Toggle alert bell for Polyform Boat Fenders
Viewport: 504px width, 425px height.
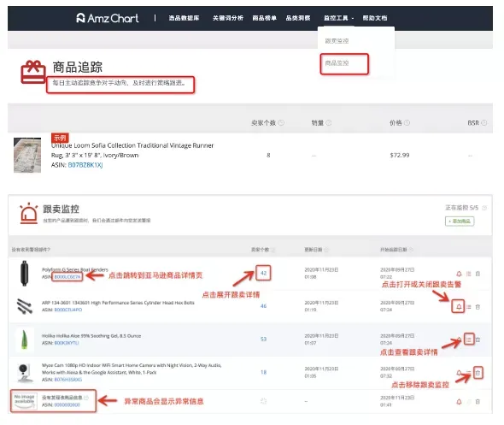tap(459, 274)
